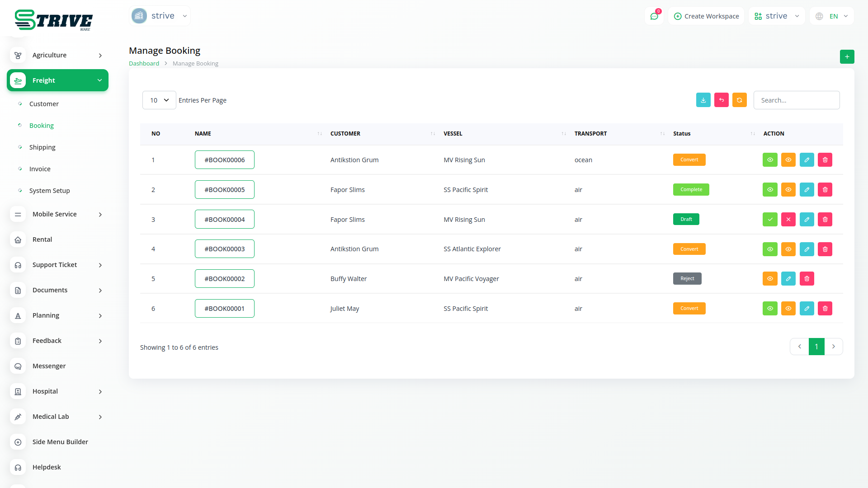868x488 pixels.
Task: Open Shipping in Freight submenu
Action: (42, 147)
